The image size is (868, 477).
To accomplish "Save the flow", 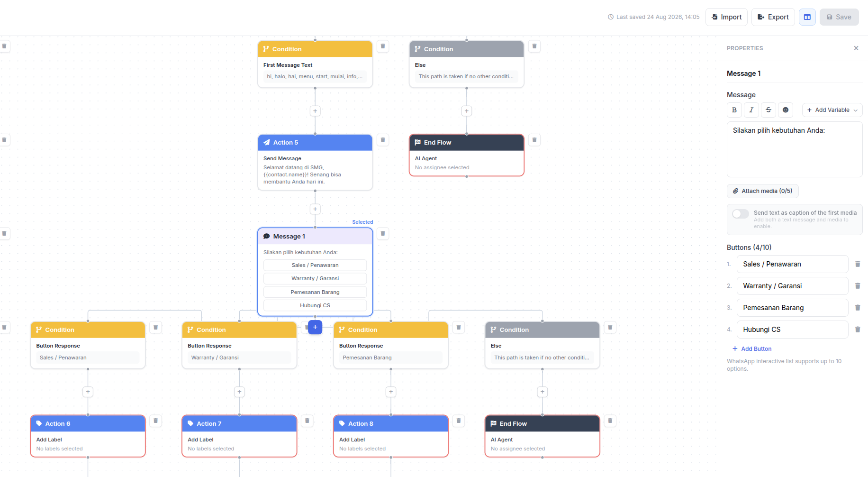I will (839, 17).
